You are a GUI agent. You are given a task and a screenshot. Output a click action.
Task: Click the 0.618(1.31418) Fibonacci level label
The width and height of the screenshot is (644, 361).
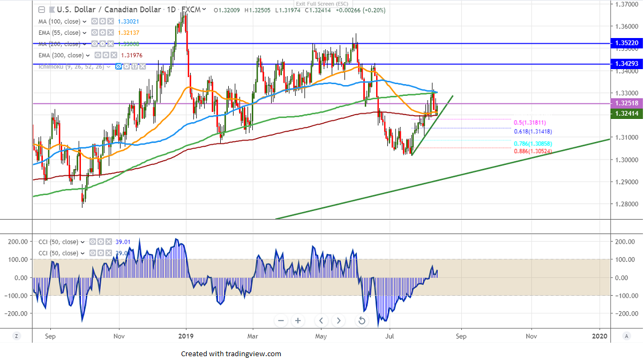tap(533, 131)
